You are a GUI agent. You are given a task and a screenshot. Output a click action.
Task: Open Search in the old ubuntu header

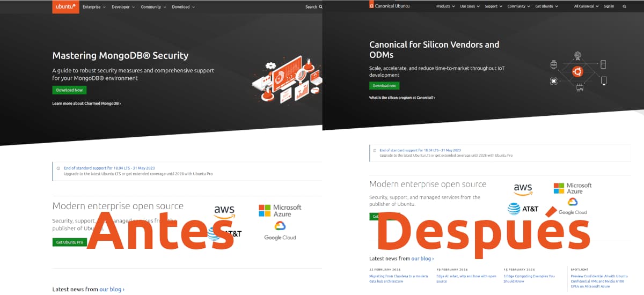tap(314, 7)
